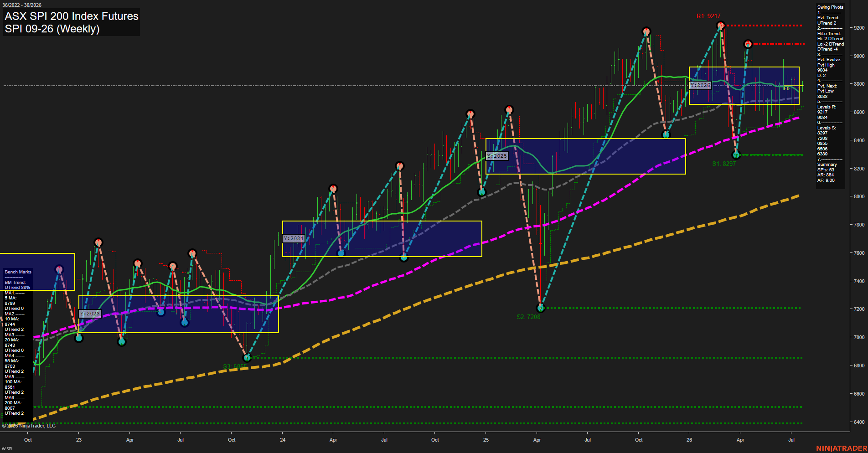The height and width of the screenshot is (453, 868).
Task: Click the Swing Pivots panel heading
Action: coord(830,7)
